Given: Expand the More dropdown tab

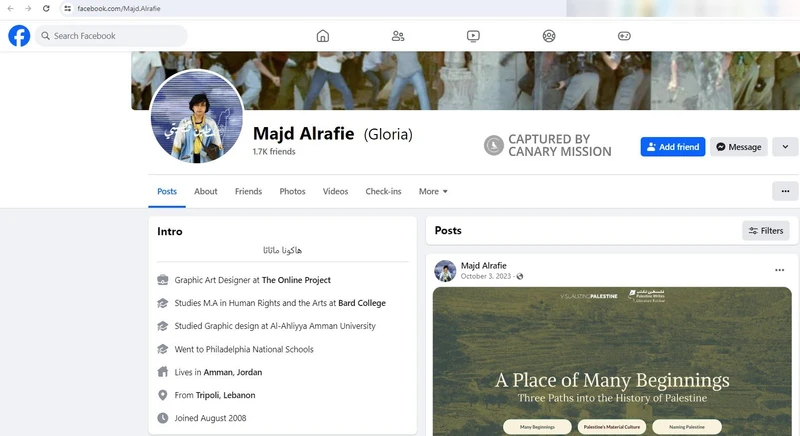Looking at the screenshot, I should [x=433, y=191].
